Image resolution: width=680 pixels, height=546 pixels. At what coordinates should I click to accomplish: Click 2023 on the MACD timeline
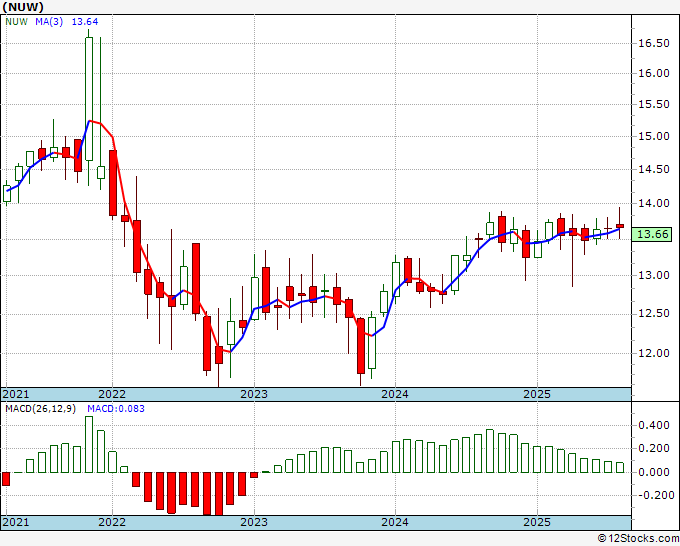pos(254,522)
